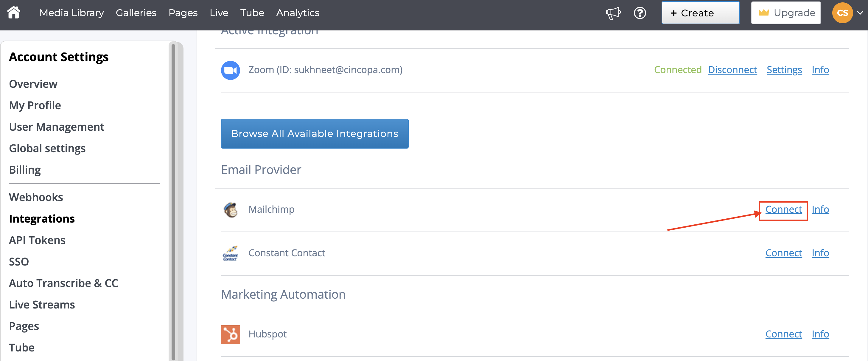Image resolution: width=868 pixels, height=361 pixels.
Task: Disconnect the Zoom integration
Action: pyautogui.click(x=732, y=70)
